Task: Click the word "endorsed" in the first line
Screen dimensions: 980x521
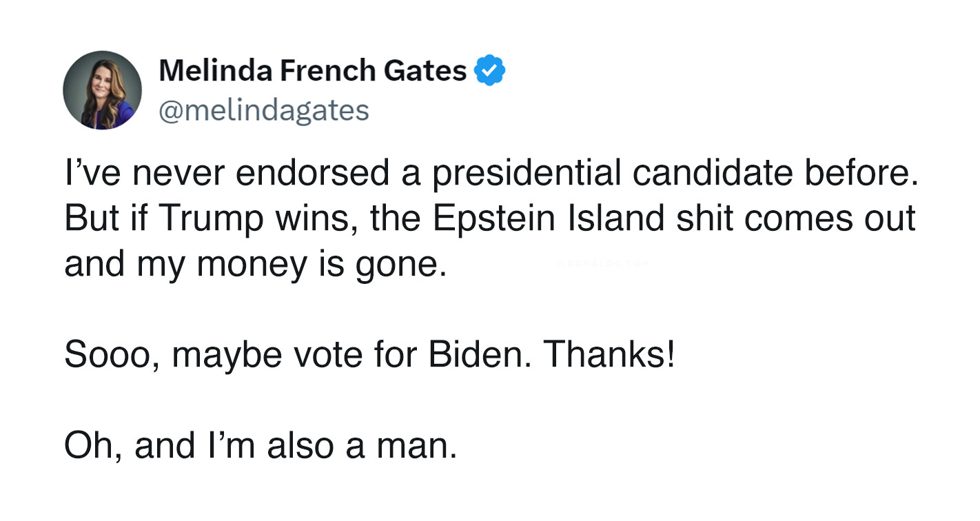Action: point(312,172)
